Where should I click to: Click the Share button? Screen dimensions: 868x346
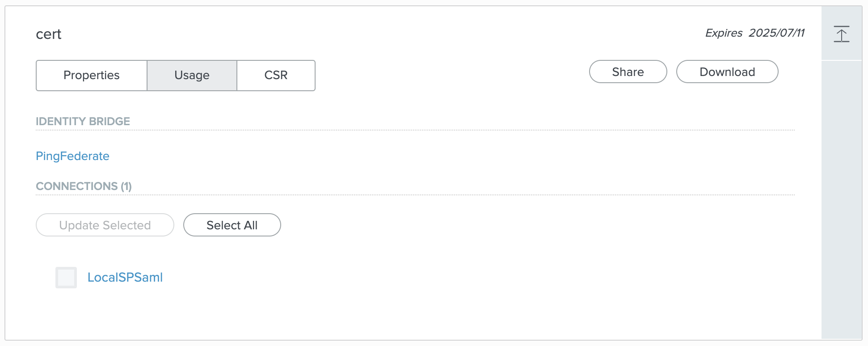pyautogui.click(x=628, y=72)
